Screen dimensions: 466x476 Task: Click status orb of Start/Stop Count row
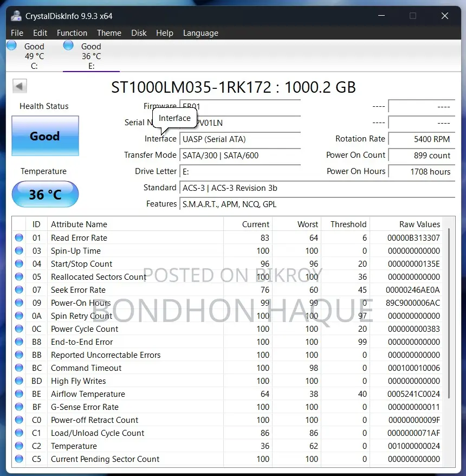(19, 264)
